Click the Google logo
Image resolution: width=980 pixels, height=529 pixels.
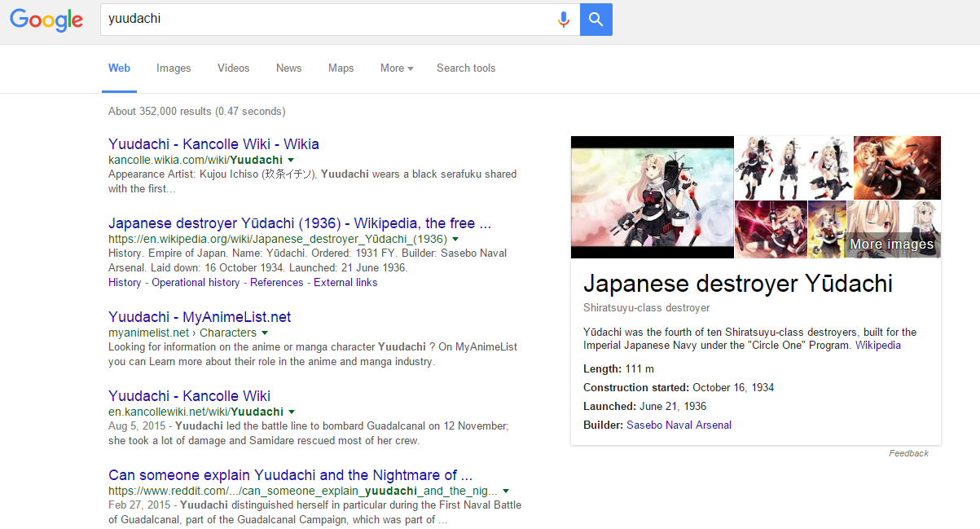point(46,21)
